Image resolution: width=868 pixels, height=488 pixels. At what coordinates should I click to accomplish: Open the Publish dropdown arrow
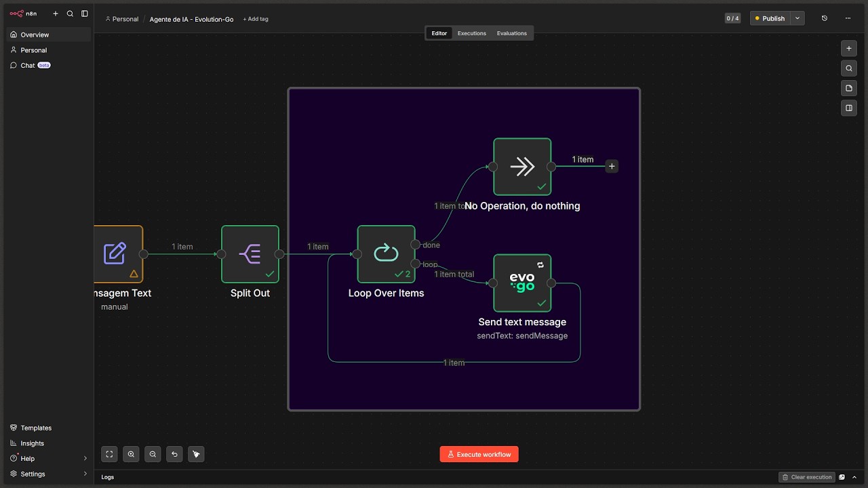pyautogui.click(x=798, y=18)
